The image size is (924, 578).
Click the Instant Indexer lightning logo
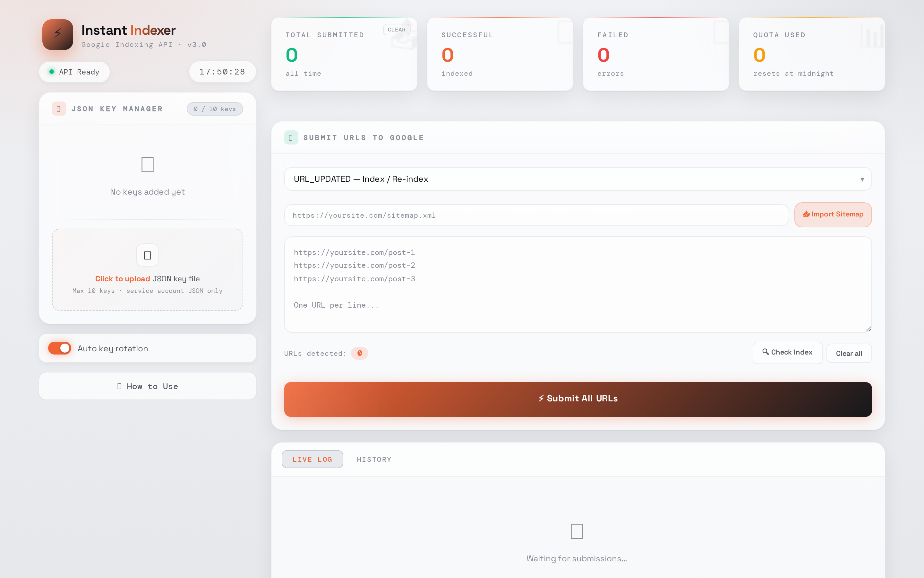tap(58, 34)
